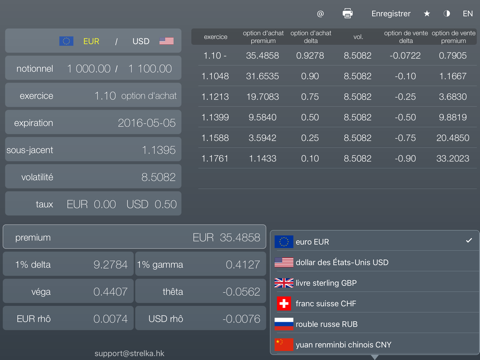Click put premium 20.4850
The height and width of the screenshot is (360, 480).
453,138
